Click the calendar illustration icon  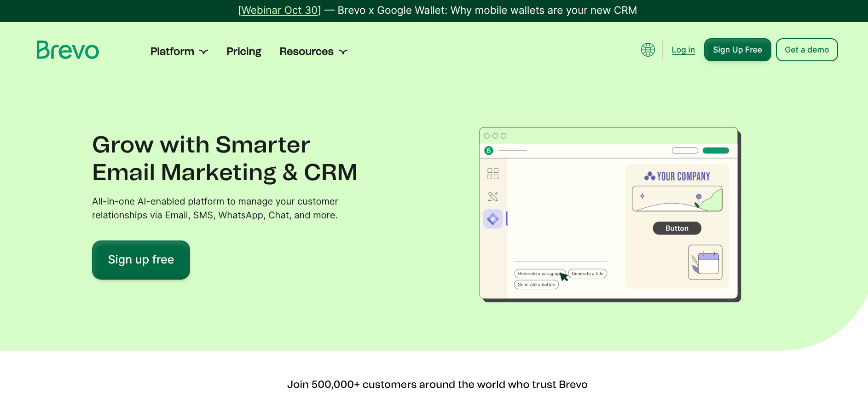click(x=705, y=262)
